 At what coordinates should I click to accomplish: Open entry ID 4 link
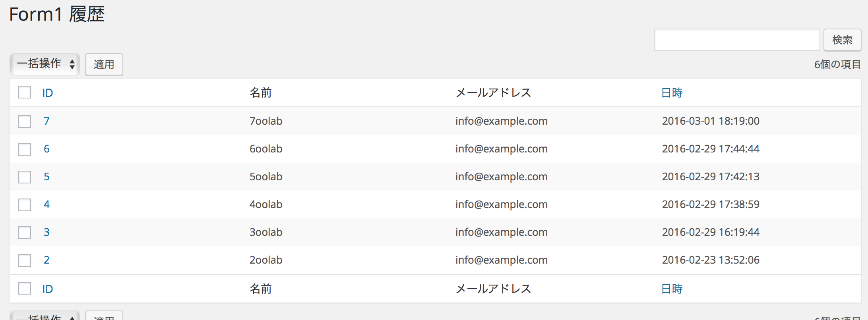point(46,204)
